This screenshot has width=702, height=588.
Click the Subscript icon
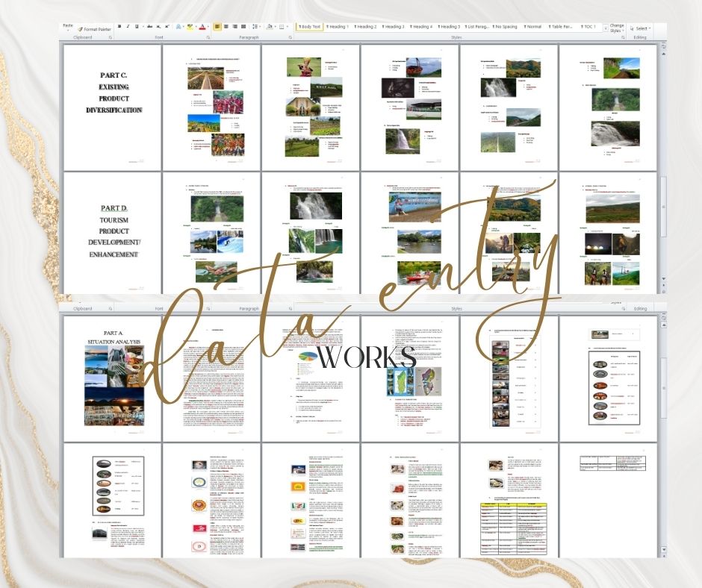click(158, 26)
